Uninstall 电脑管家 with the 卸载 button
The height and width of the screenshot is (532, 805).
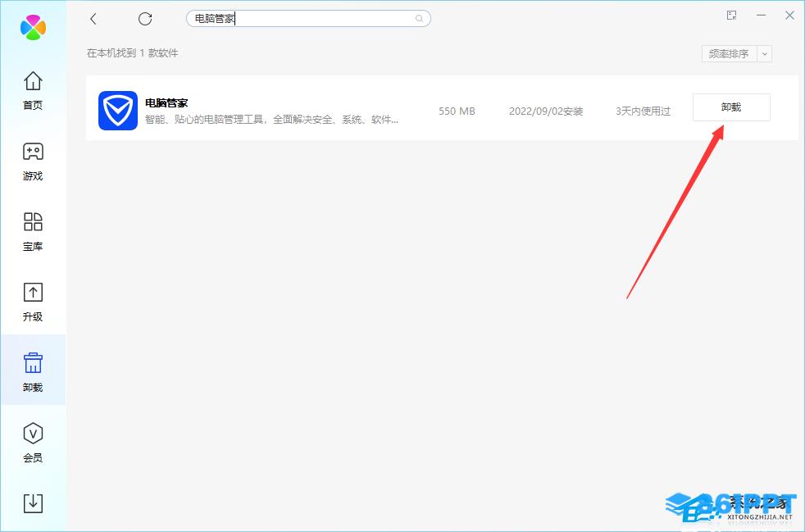click(x=731, y=107)
